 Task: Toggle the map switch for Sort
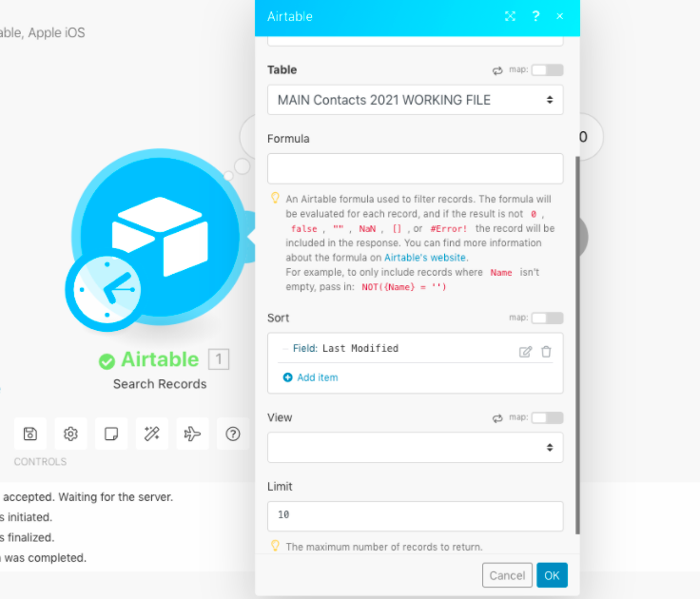(547, 319)
